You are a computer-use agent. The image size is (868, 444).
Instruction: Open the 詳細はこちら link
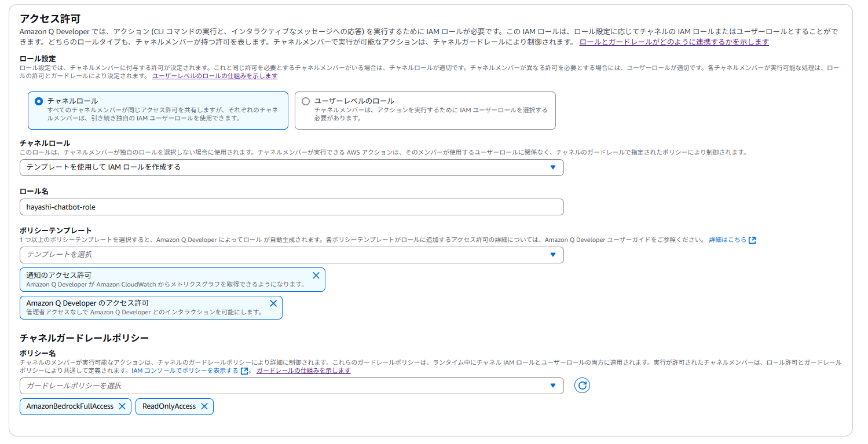[728, 240]
